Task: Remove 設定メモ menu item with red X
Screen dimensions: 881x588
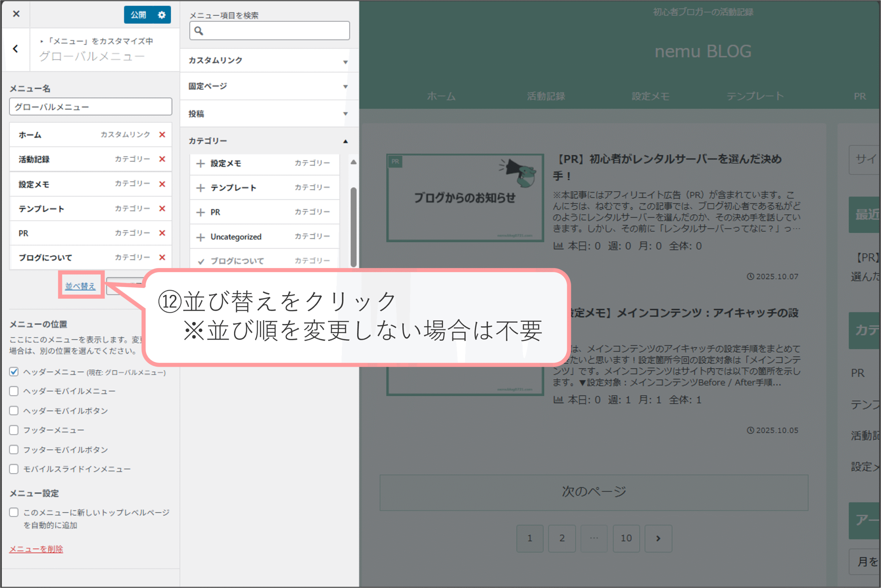Action: coord(162,184)
